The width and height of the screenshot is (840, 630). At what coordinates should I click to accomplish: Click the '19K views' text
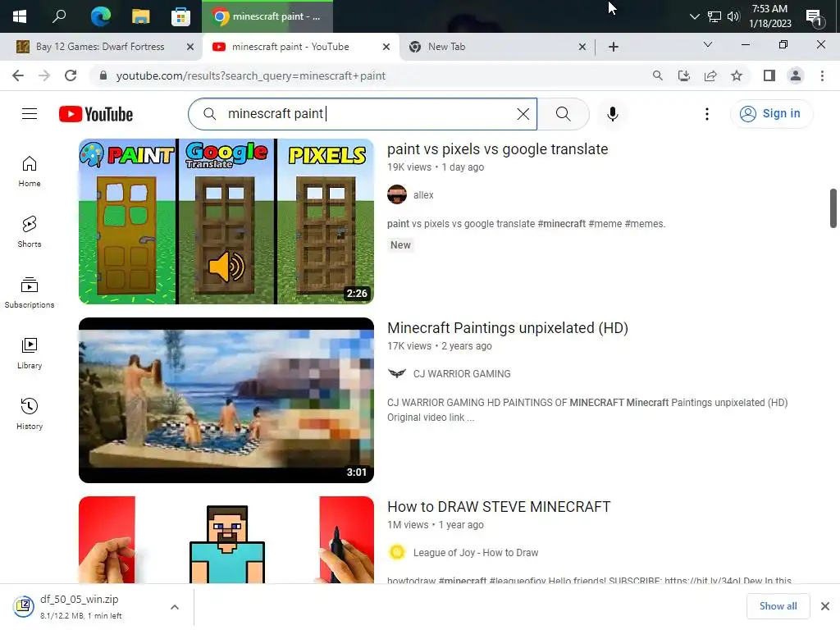click(409, 167)
